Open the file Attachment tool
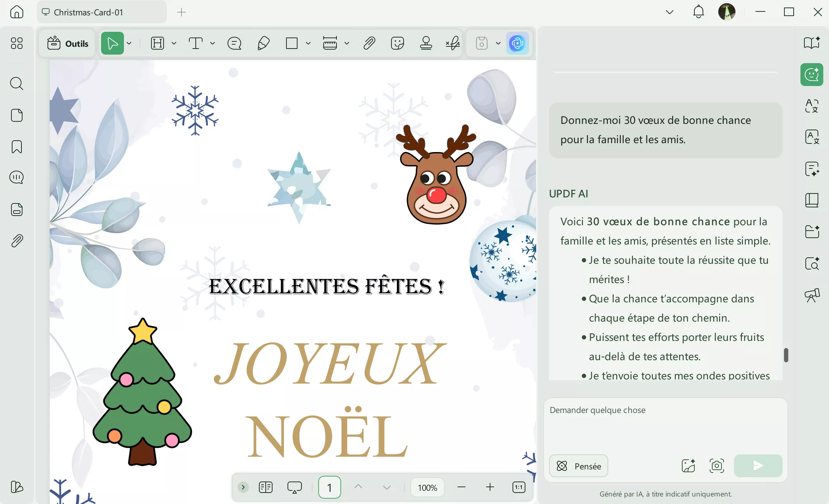The height and width of the screenshot is (504, 829). (x=370, y=43)
